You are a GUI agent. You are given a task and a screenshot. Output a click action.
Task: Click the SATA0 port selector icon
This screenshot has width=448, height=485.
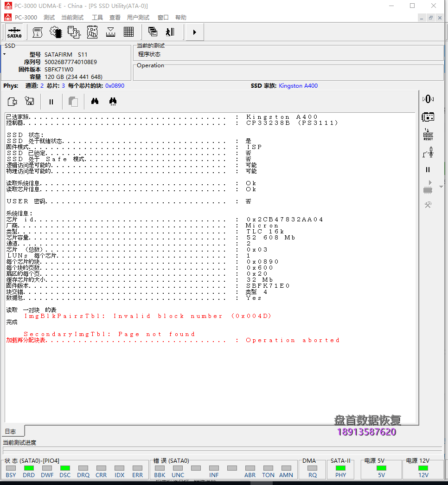click(x=14, y=32)
